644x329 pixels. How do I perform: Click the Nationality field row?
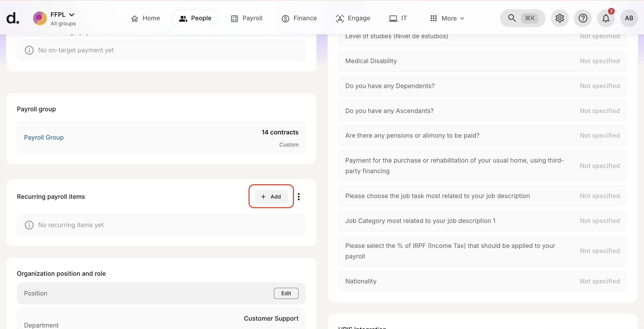[482, 281]
